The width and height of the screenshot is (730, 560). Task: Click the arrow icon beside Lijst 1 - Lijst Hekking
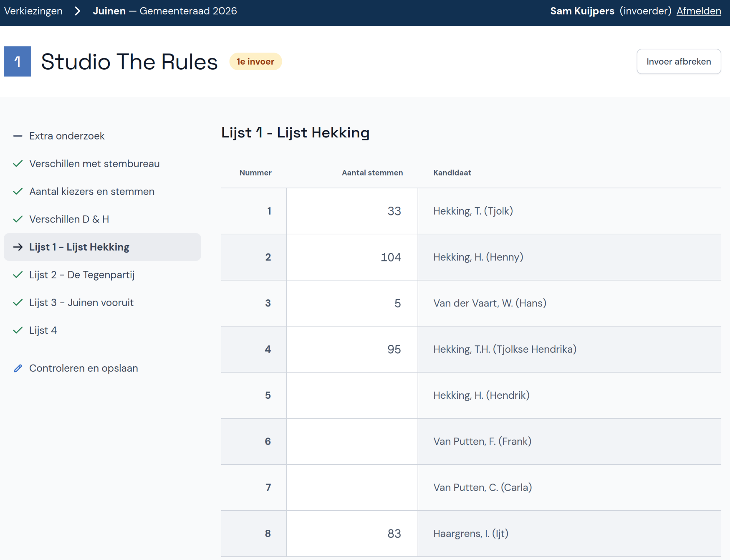pyautogui.click(x=18, y=247)
